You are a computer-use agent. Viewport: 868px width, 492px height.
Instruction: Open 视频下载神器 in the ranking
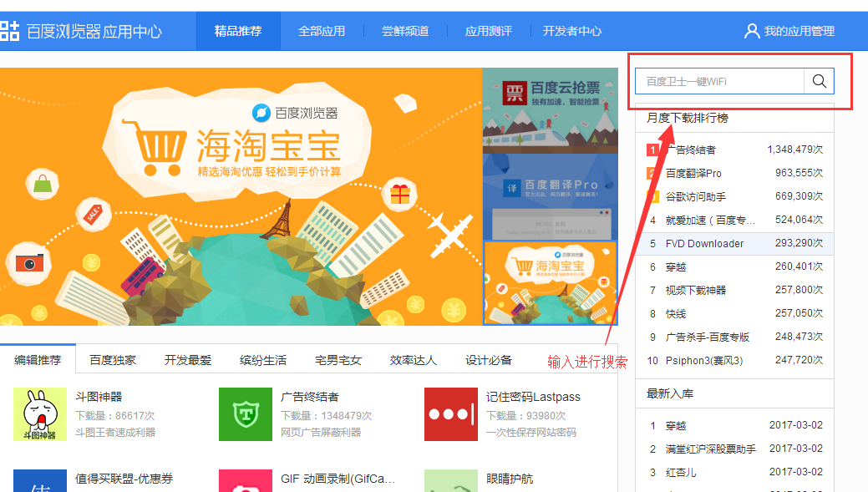(696, 291)
